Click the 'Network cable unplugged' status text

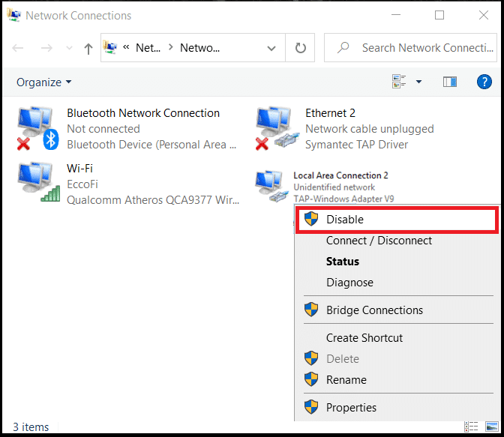coord(370,129)
